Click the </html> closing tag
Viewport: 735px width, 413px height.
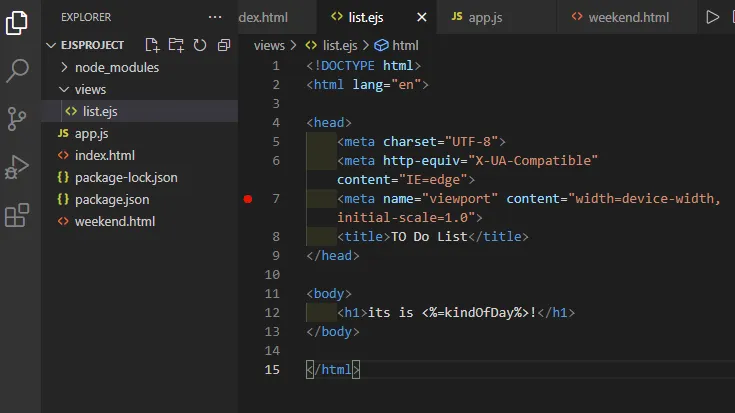(x=333, y=370)
